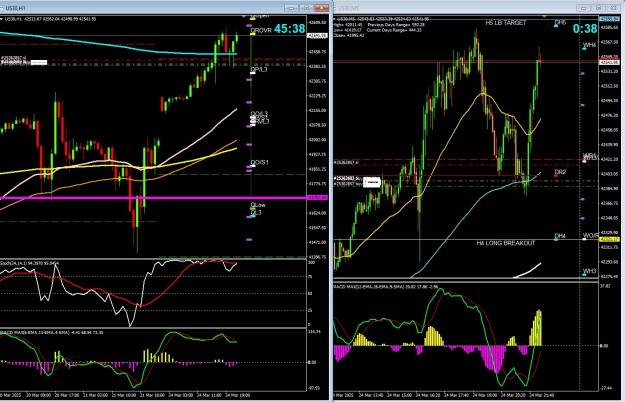The height and width of the screenshot is (402, 625).
Task: Expand one-click trading arrow in H1 chart
Action: pyautogui.click(x=1, y=19)
